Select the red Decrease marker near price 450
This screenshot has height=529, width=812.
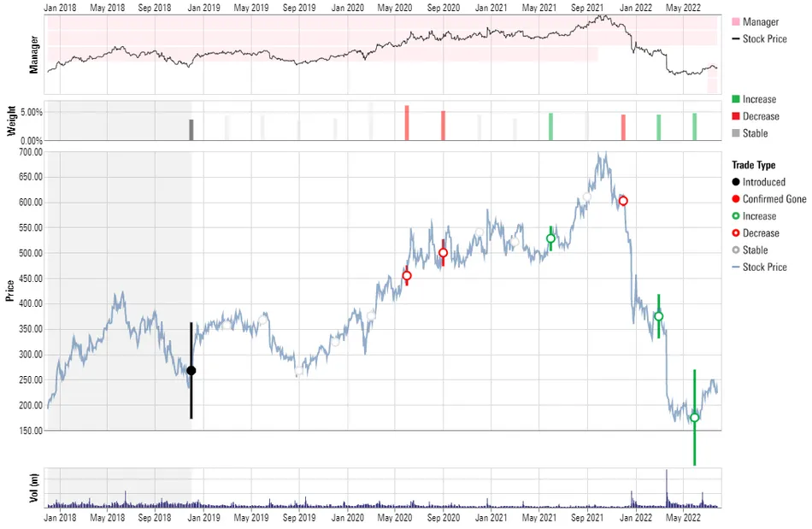coord(407,275)
